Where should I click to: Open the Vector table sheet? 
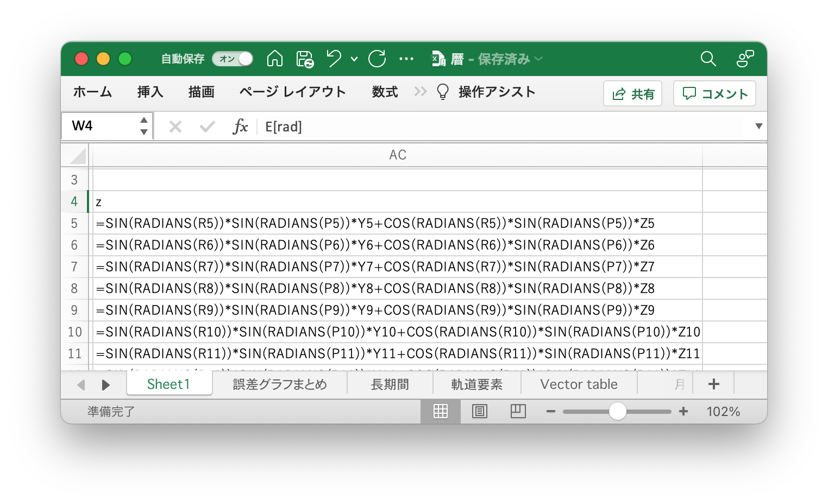tap(579, 384)
